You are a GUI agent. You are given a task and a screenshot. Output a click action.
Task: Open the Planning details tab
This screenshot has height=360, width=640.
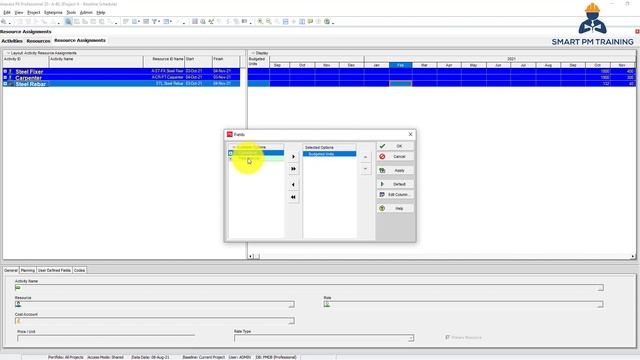pyautogui.click(x=28, y=270)
